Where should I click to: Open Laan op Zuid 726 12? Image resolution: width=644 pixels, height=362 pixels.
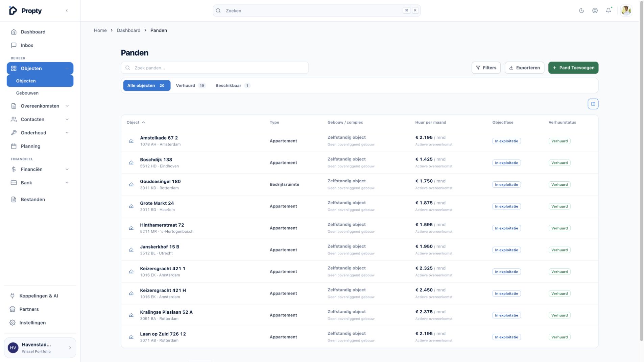359,337
